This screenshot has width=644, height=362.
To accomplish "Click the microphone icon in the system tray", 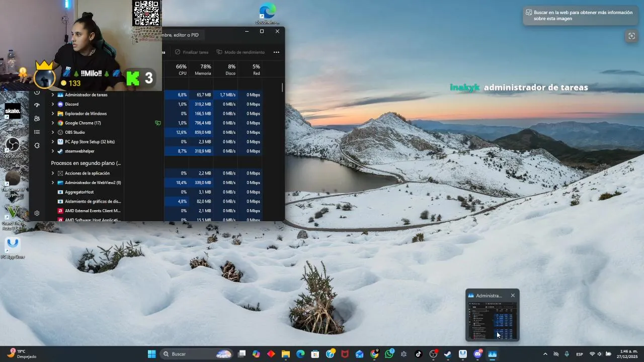I will coord(567,354).
